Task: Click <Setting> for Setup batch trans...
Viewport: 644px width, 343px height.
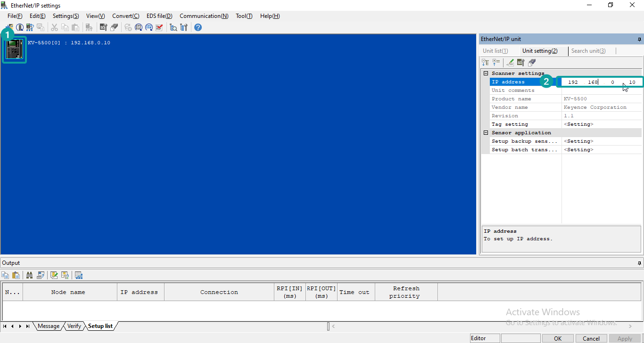Action: [578, 150]
